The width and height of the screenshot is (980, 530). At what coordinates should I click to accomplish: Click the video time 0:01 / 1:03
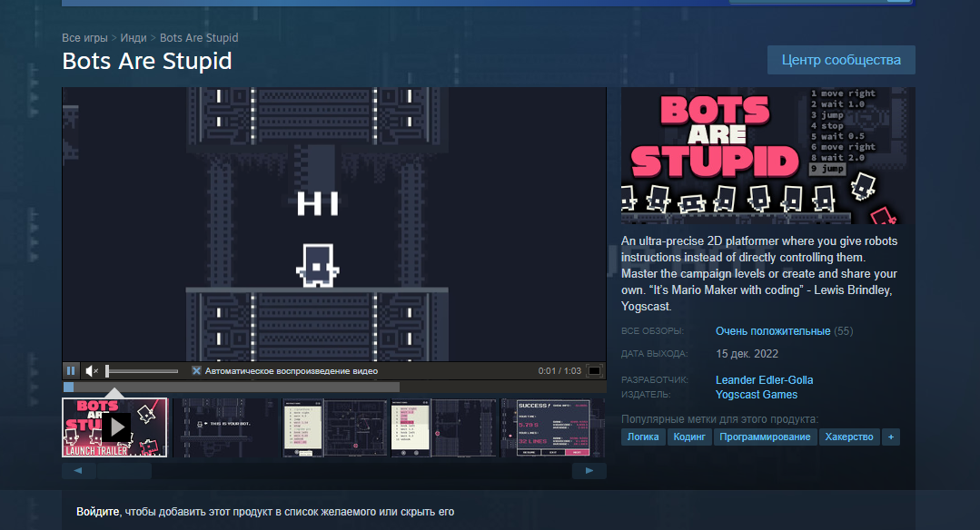tap(559, 371)
